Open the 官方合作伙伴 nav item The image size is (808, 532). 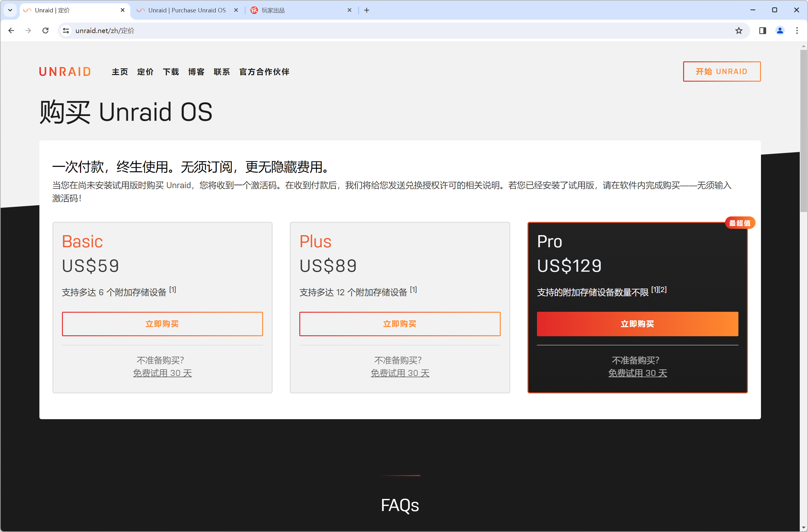click(264, 72)
